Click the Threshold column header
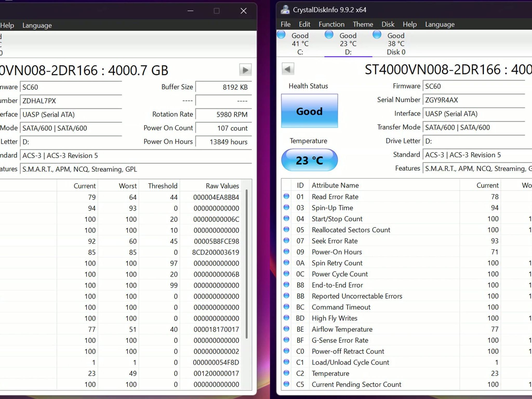Viewport: 532px width, 399px height. pos(163,186)
